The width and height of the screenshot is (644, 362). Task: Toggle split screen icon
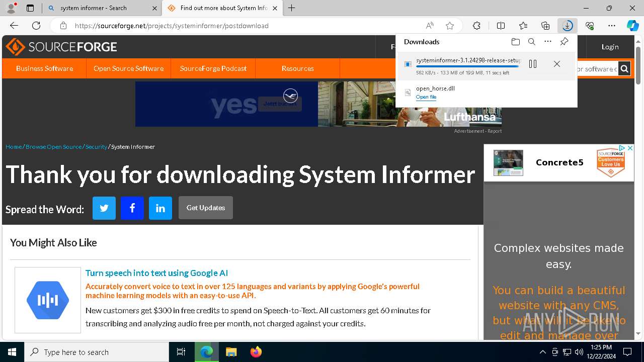click(x=501, y=26)
